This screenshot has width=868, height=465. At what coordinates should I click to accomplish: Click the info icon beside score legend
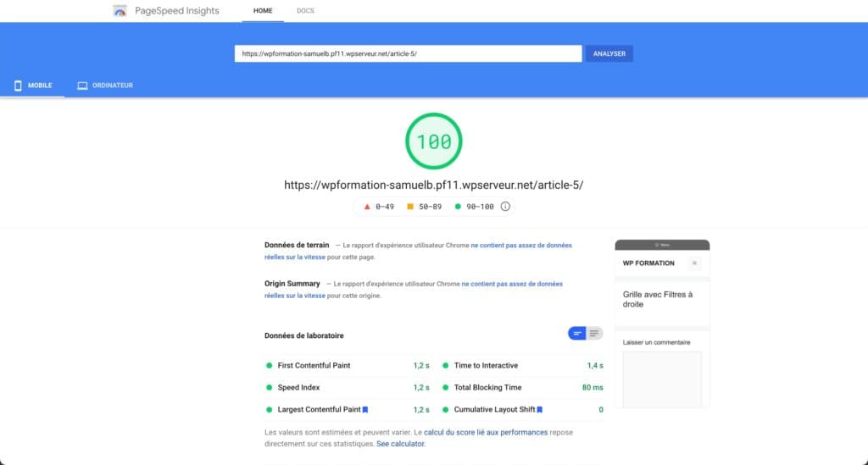[x=505, y=206]
